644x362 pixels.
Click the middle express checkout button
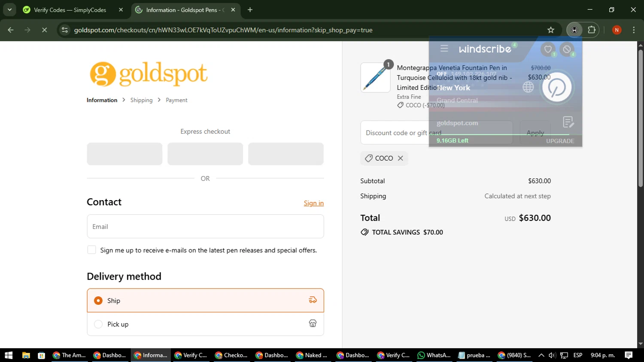pos(205,154)
